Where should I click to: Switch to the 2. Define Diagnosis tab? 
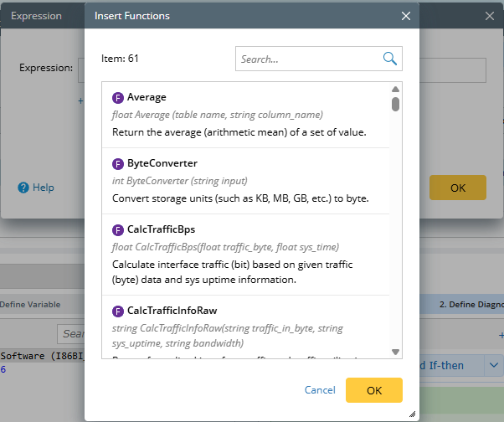click(x=471, y=305)
